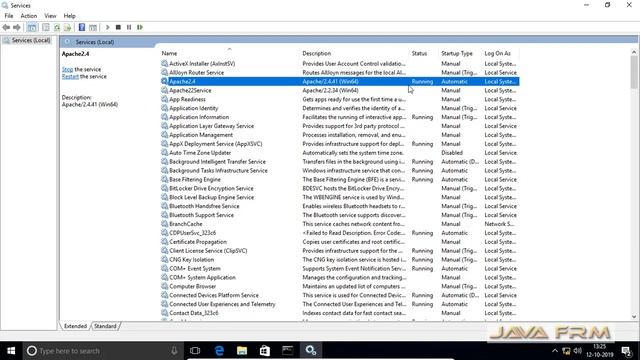The height and width of the screenshot is (360, 640).
Task: Select BitLocker Drive Encryption Service
Action: click(x=340, y=188)
